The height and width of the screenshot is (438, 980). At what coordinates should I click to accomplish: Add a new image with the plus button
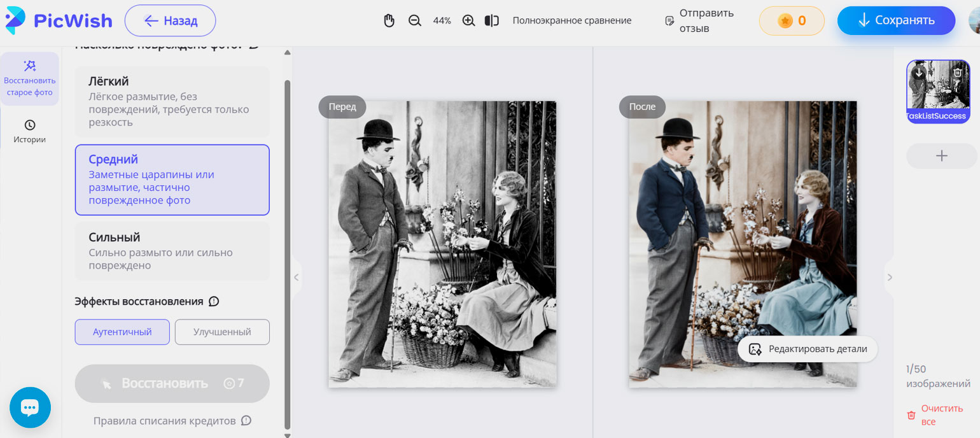pos(942,156)
